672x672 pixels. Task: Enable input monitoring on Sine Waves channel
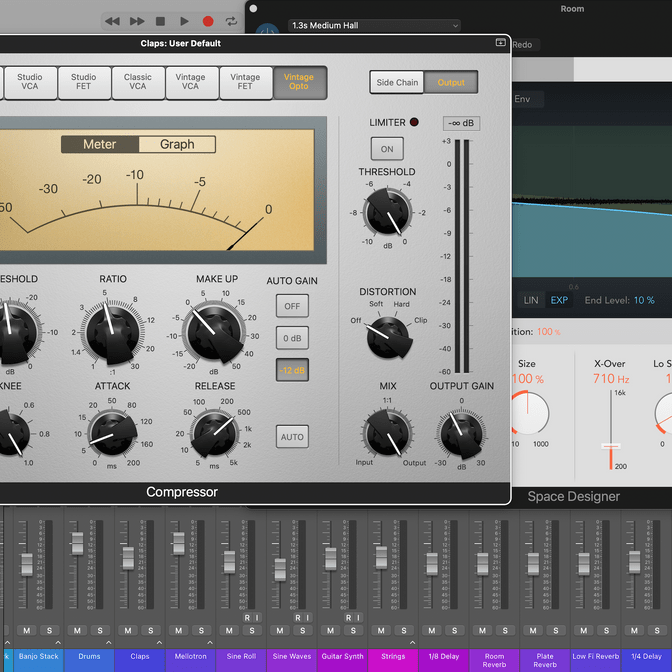307,618
